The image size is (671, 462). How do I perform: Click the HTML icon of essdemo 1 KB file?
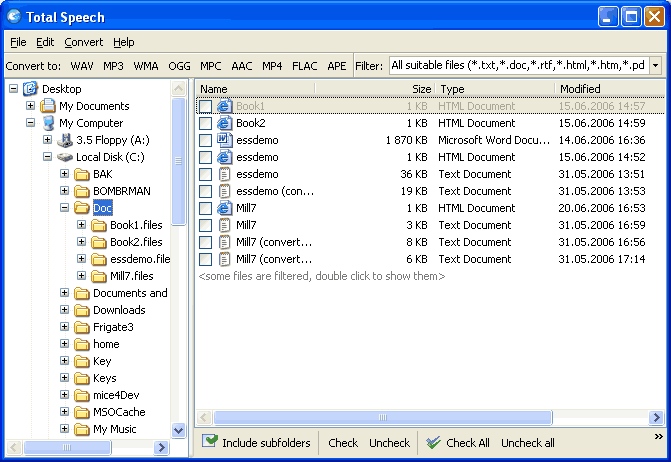click(x=224, y=157)
